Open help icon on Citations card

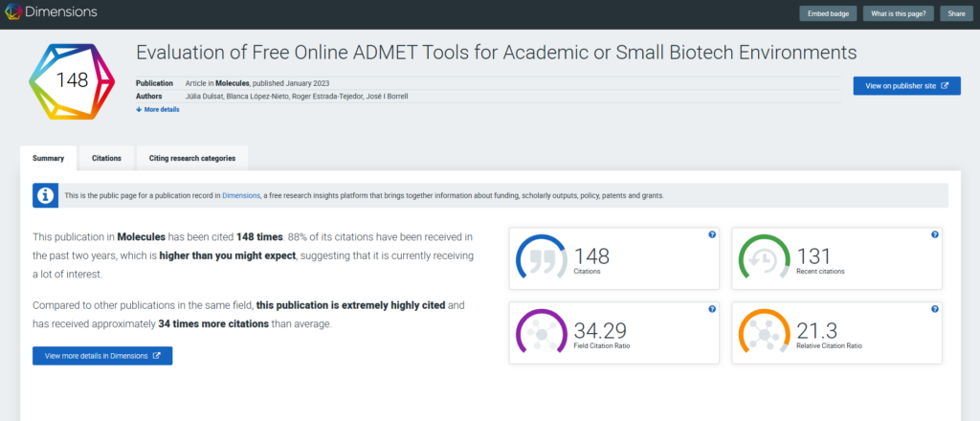click(711, 234)
